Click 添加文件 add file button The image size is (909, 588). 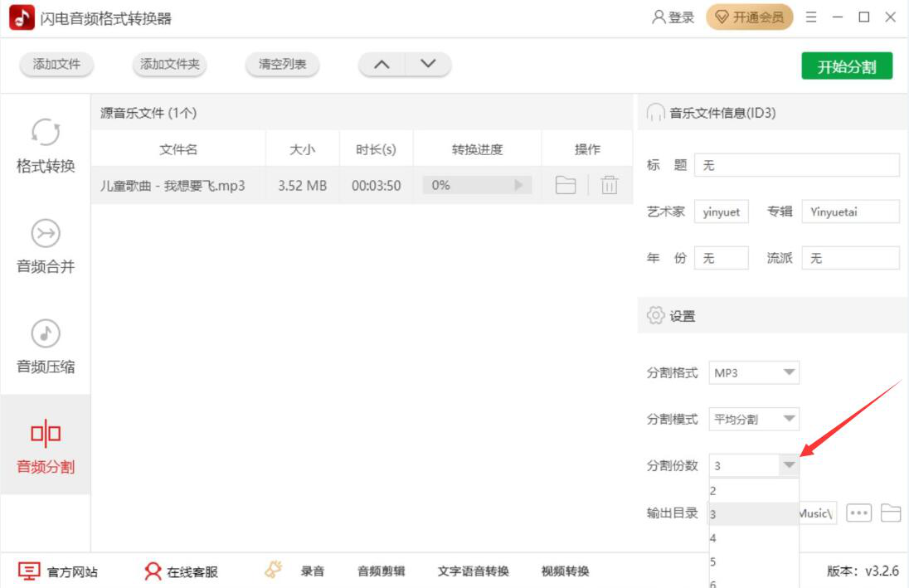tap(56, 65)
